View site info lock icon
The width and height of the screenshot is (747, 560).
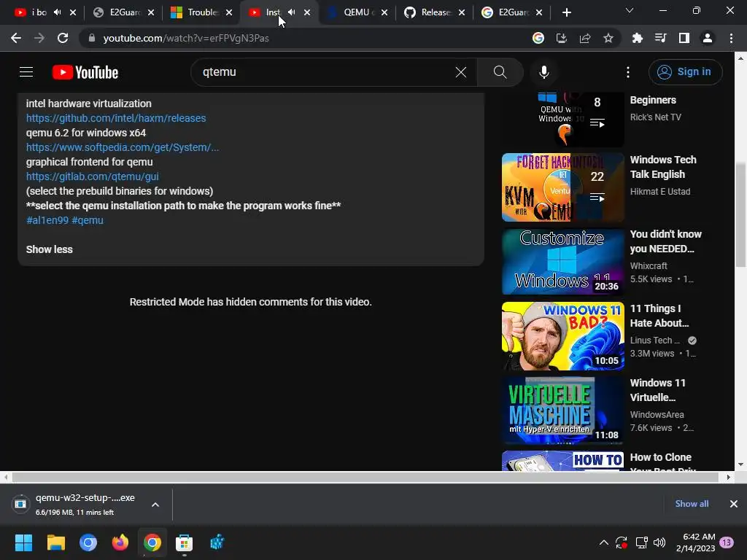click(92, 38)
